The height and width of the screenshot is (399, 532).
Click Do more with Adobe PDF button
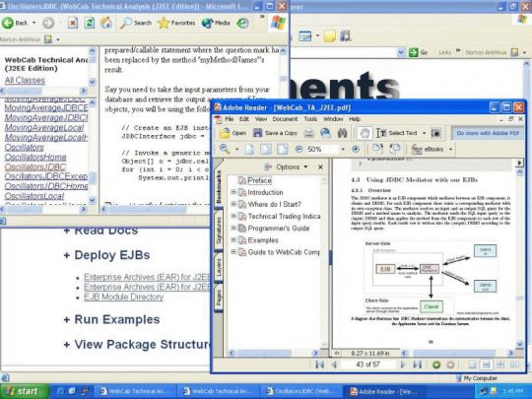tap(488, 133)
